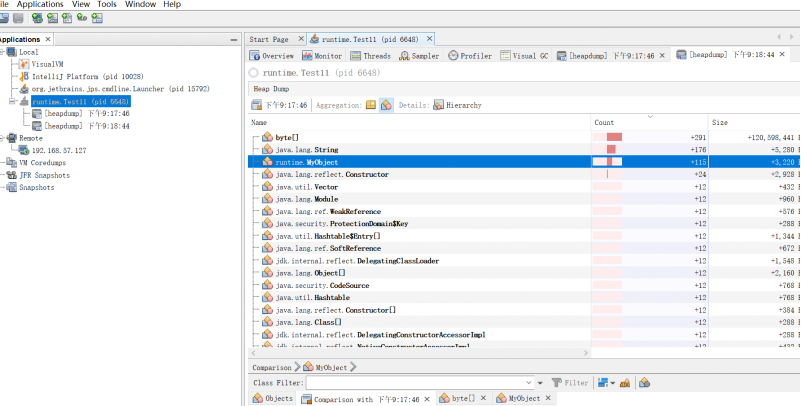Switch to the Overview tab
The image size is (801, 406).
tap(272, 56)
